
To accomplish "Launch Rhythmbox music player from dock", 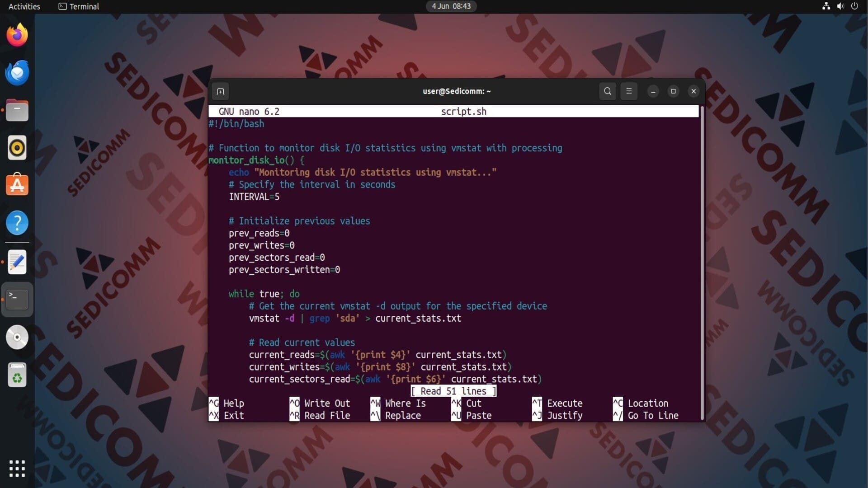I will [x=17, y=148].
